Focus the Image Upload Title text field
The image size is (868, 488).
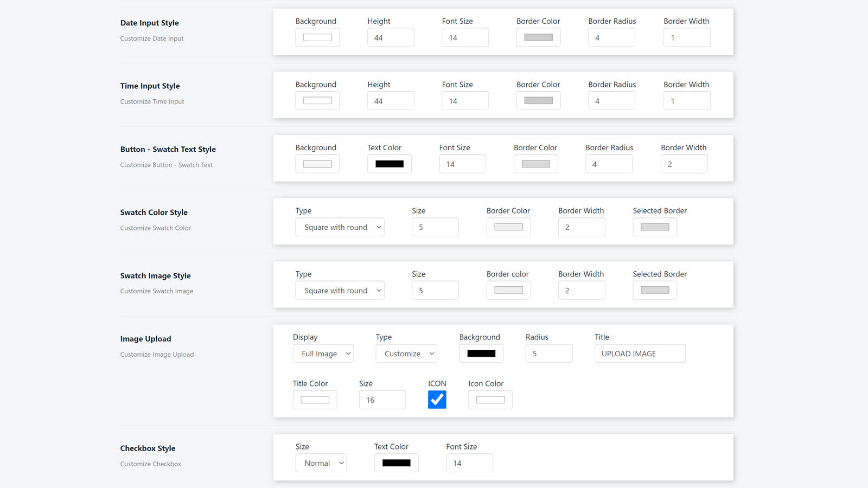point(640,354)
